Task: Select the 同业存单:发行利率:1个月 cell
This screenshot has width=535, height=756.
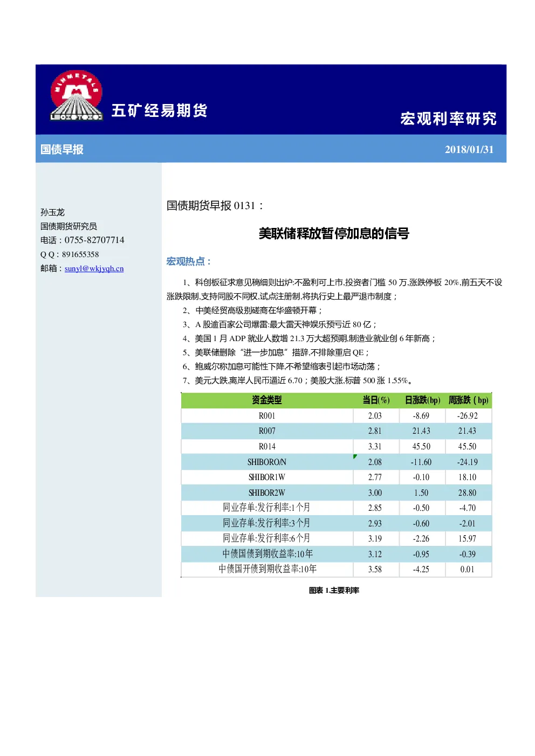Action: [x=267, y=508]
